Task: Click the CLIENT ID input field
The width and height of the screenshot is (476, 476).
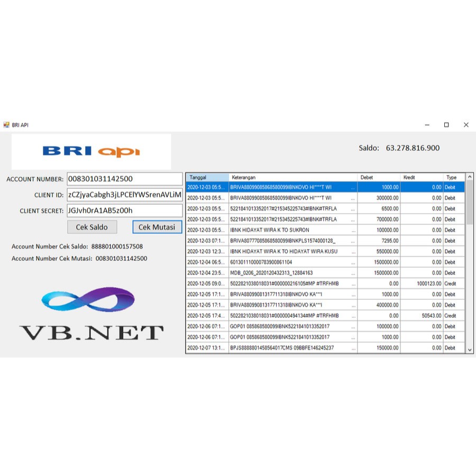Action: point(125,195)
